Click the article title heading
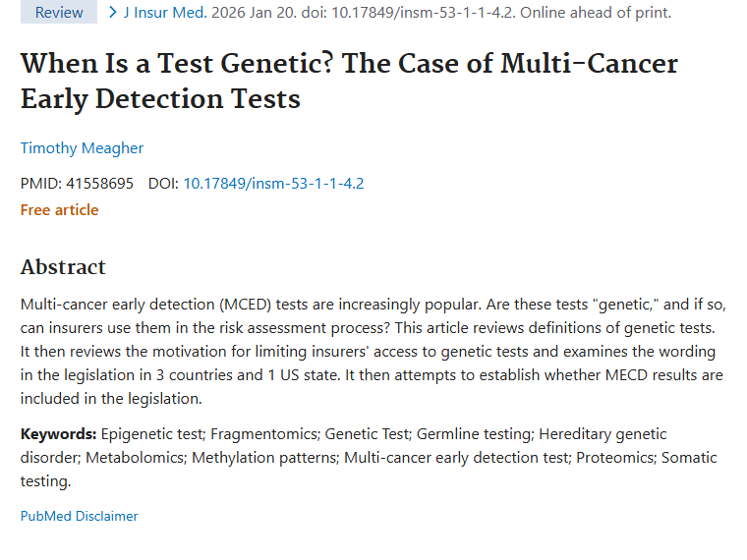The image size is (747, 560). coord(349,81)
